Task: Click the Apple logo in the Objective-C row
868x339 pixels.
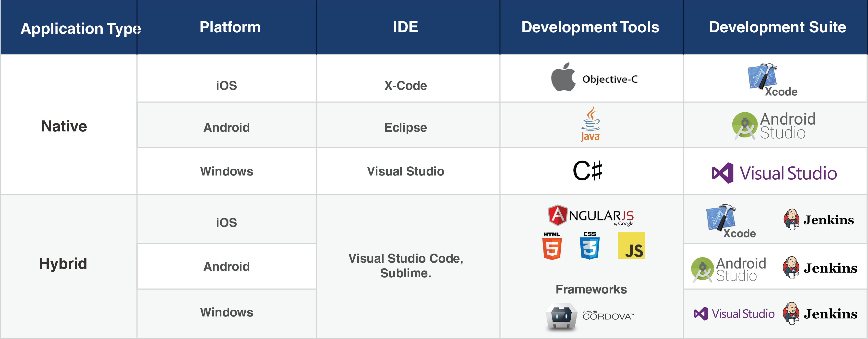Action: click(563, 77)
